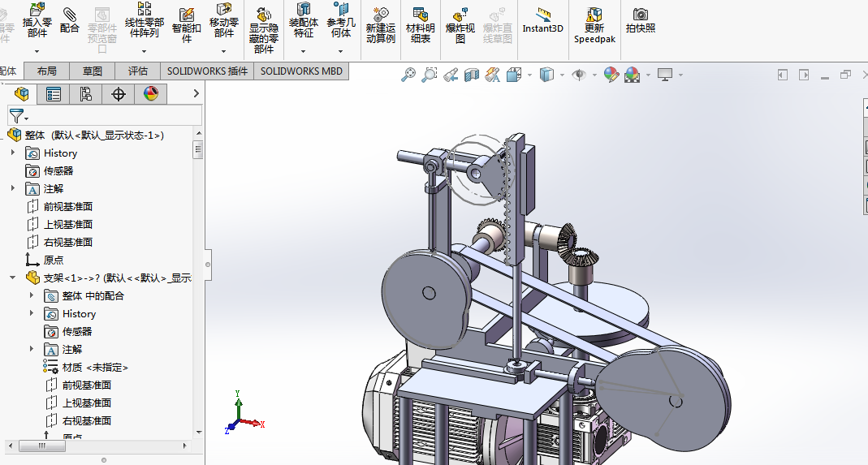Expand the top-level History tree node
Viewport: 868px width, 465px height.
[12, 153]
